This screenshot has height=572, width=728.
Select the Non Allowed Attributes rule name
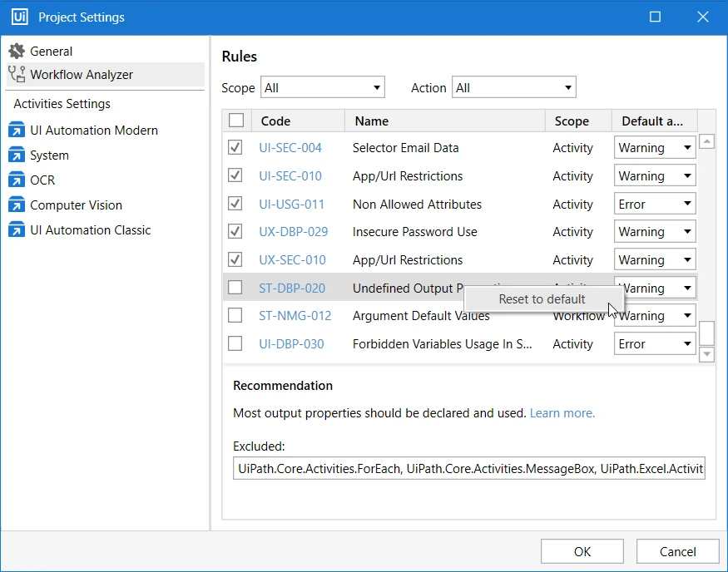417,205
